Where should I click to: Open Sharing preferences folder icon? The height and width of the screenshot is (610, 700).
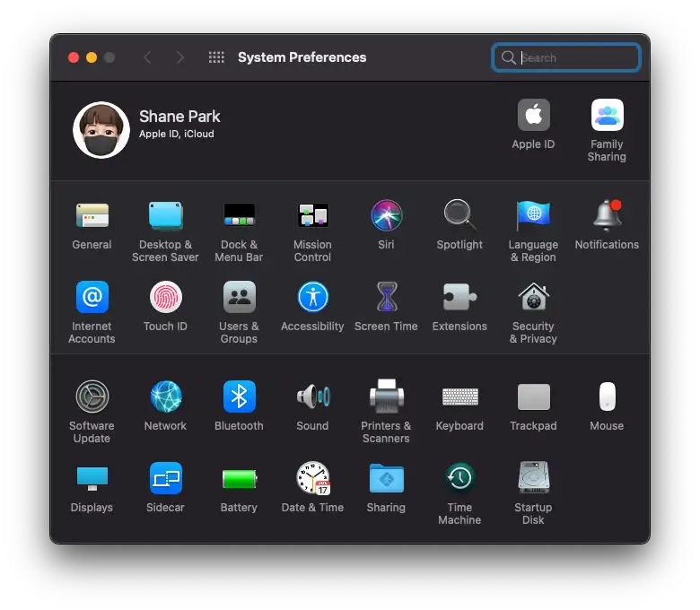(386, 478)
